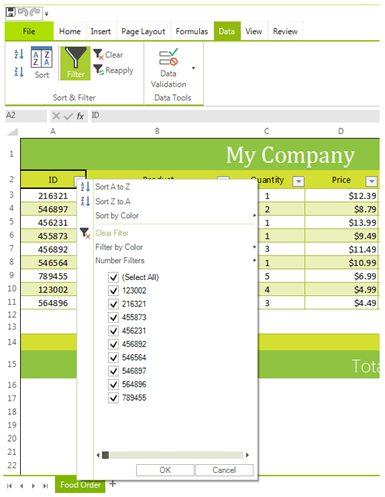Screen dimensions: 385x497
Task: Click the confirm checkmark in formula bar
Action: 68,116
